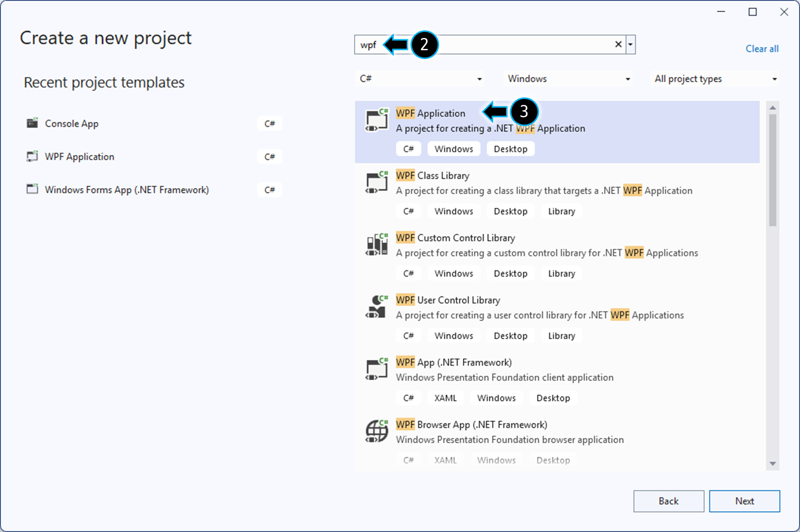
Task: Click the XAML tag under WPF App (.NET Framework)
Action: click(x=445, y=398)
